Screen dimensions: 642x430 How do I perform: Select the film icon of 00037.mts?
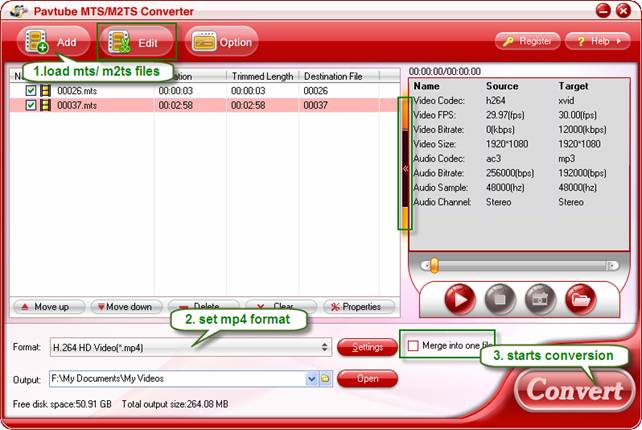pyautogui.click(x=45, y=105)
